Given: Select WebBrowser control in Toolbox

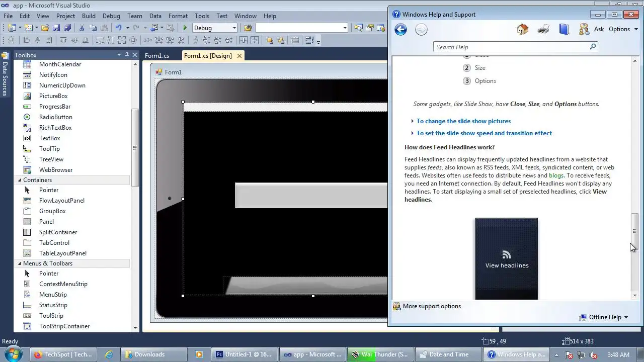Looking at the screenshot, I should pos(55,170).
